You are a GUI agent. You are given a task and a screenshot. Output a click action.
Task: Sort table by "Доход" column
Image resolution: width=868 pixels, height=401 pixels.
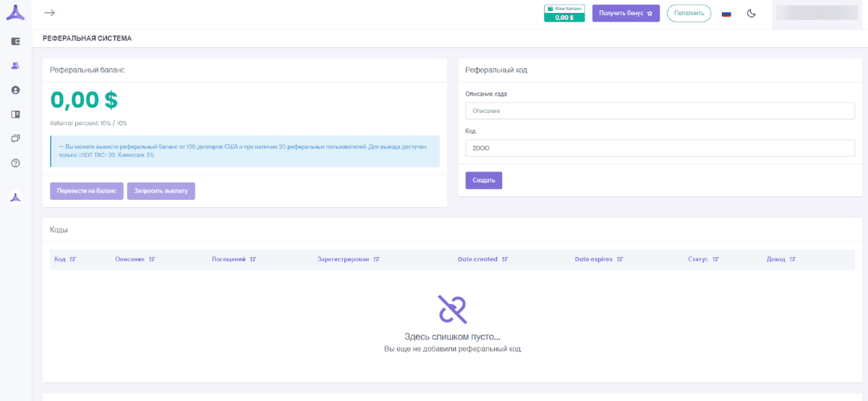tap(781, 259)
